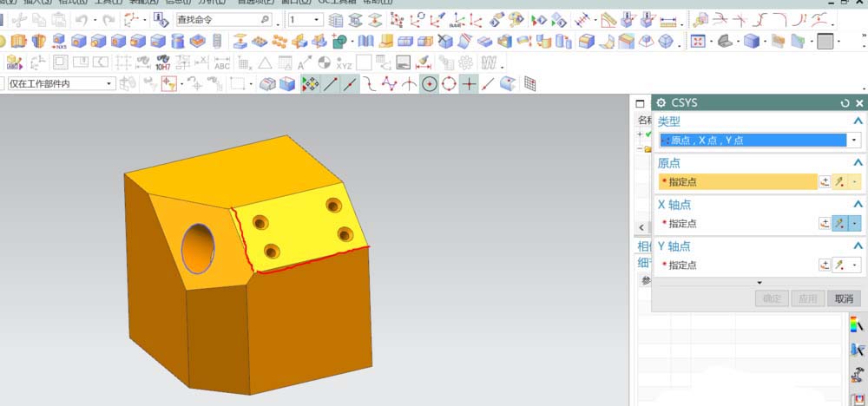The height and width of the screenshot is (406, 868).
Task: Select the Boss cylinder feature icon
Action: tap(178, 41)
